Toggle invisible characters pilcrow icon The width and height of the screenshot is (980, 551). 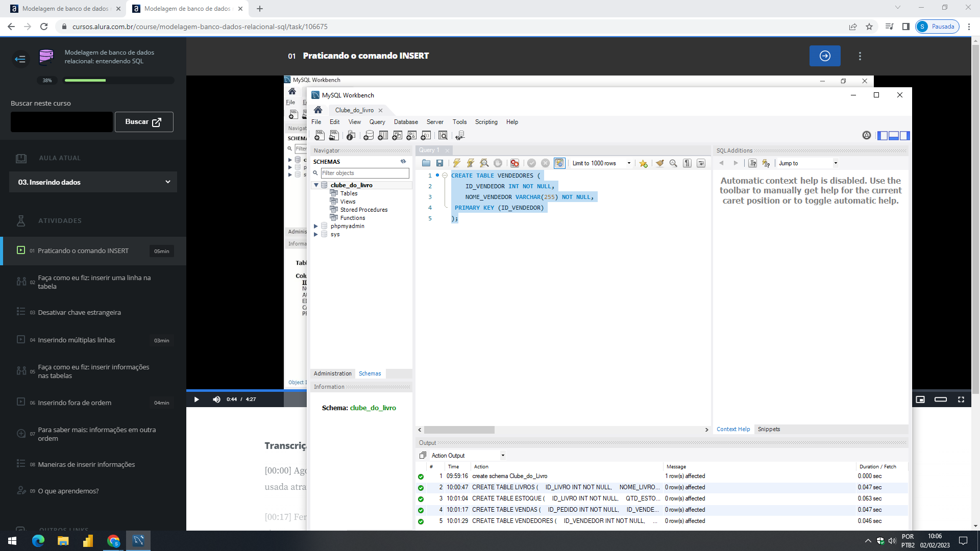pyautogui.click(x=688, y=163)
